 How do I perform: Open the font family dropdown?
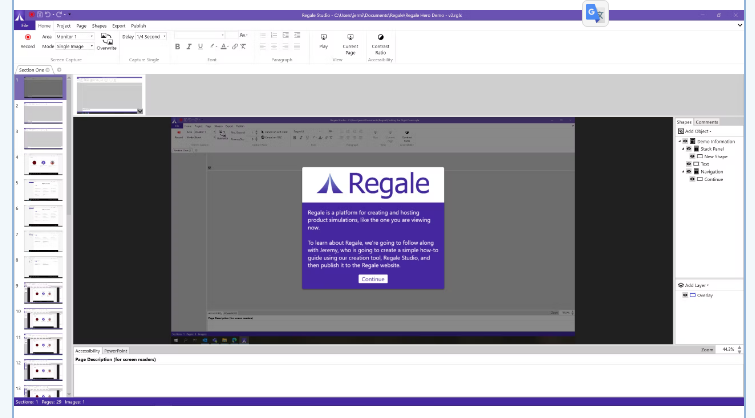click(199, 35)
